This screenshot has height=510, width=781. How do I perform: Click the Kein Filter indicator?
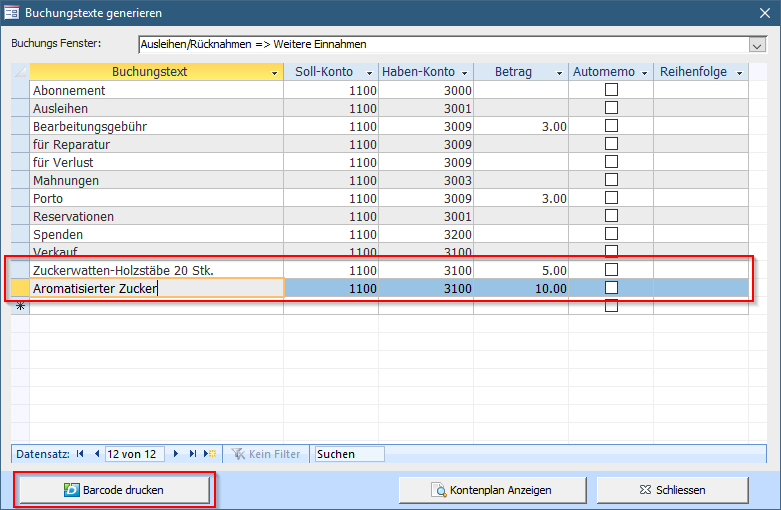(x=266, y=454)
